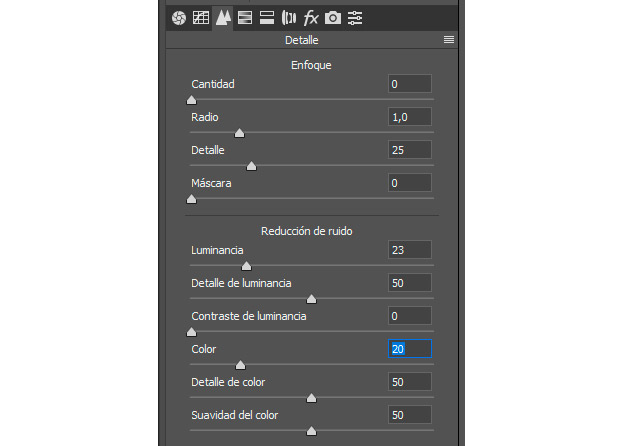
Task: Click the Luminancia value field
Action: [x=410, y=250]
